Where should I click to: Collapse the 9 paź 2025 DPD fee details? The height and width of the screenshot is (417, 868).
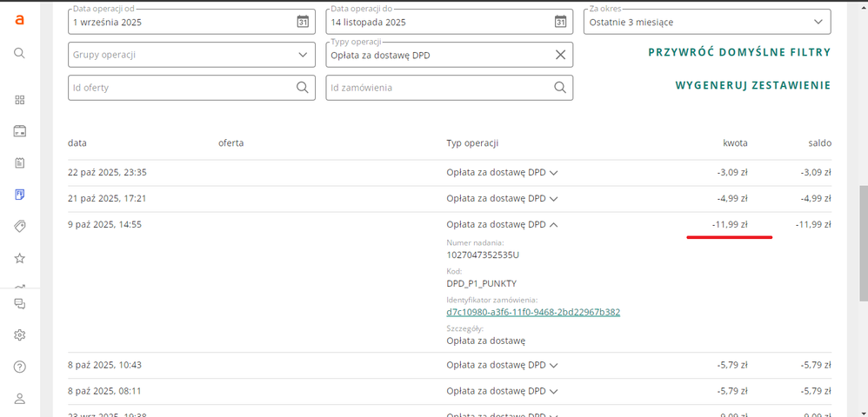pos(554,224)
